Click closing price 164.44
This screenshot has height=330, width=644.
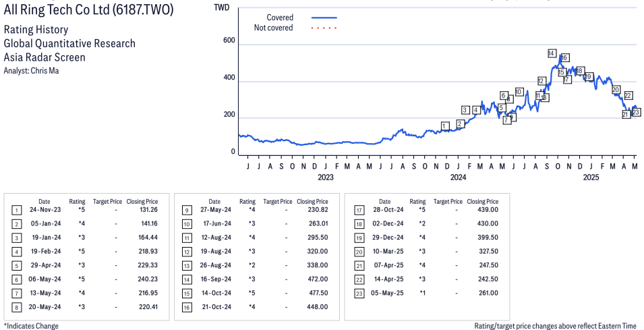point(148,238)
